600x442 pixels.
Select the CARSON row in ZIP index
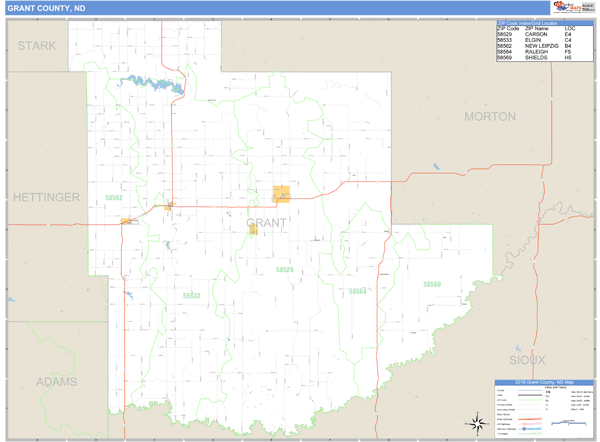click(x=536, y=34)
